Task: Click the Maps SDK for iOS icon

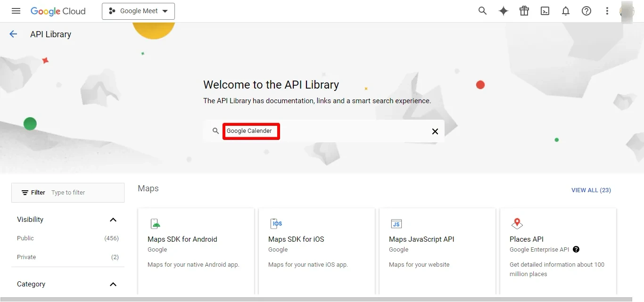Action: 276,224
